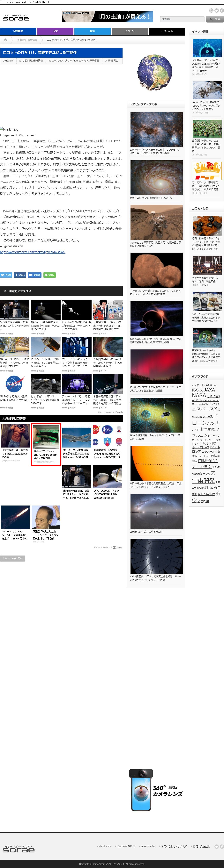Open the eurockot typical-mission link
224x868 pixels.
click(33, 252)
